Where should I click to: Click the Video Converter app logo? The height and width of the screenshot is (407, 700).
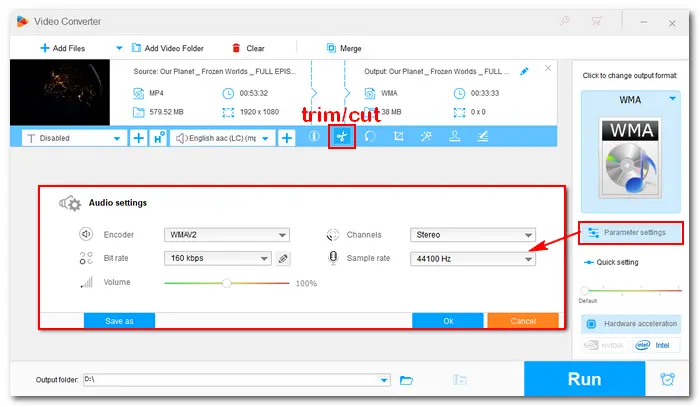point(22,21)
